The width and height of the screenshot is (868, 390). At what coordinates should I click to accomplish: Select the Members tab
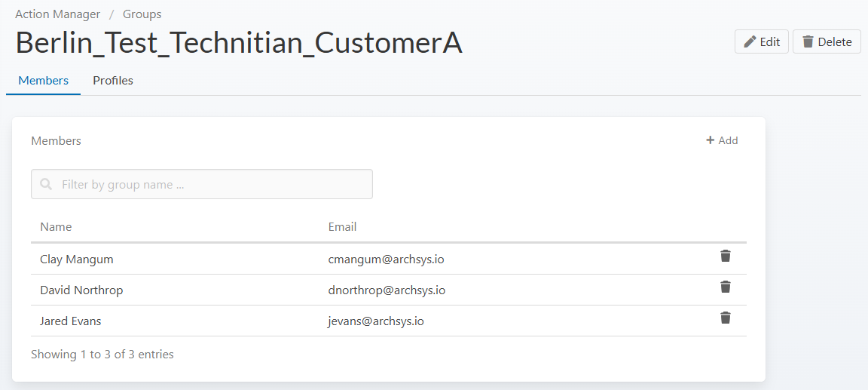tap(43, 80)
